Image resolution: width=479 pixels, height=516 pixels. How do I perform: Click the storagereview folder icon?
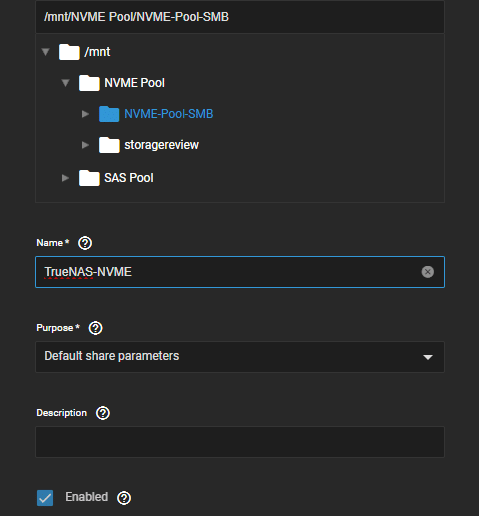(x=109, y=145)
